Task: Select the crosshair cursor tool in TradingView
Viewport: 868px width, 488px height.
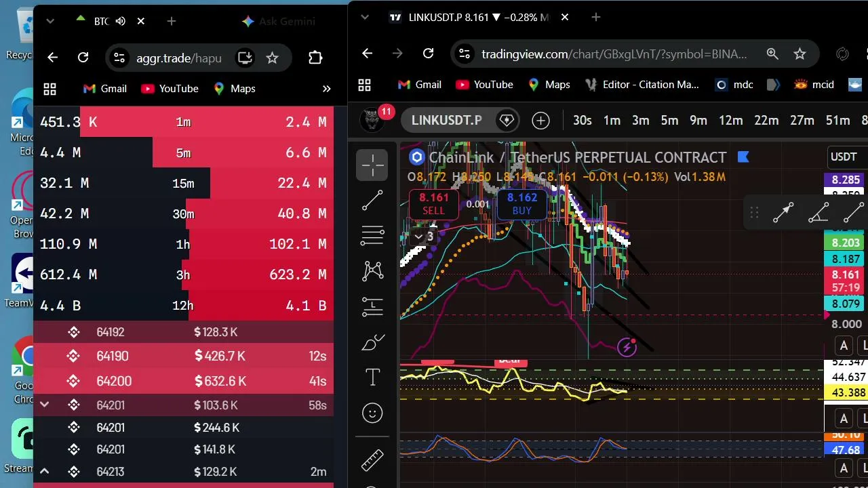Action: point(372,165)
